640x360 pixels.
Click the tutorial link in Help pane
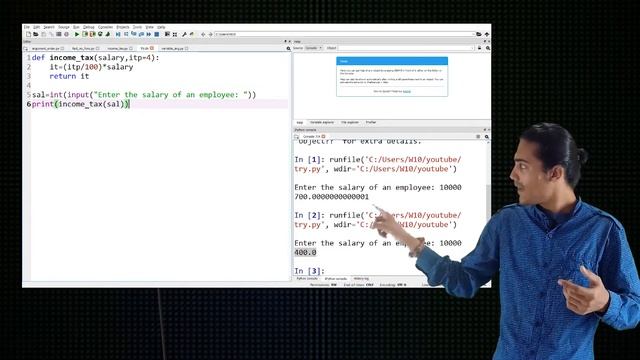click(x=407, y=91)
